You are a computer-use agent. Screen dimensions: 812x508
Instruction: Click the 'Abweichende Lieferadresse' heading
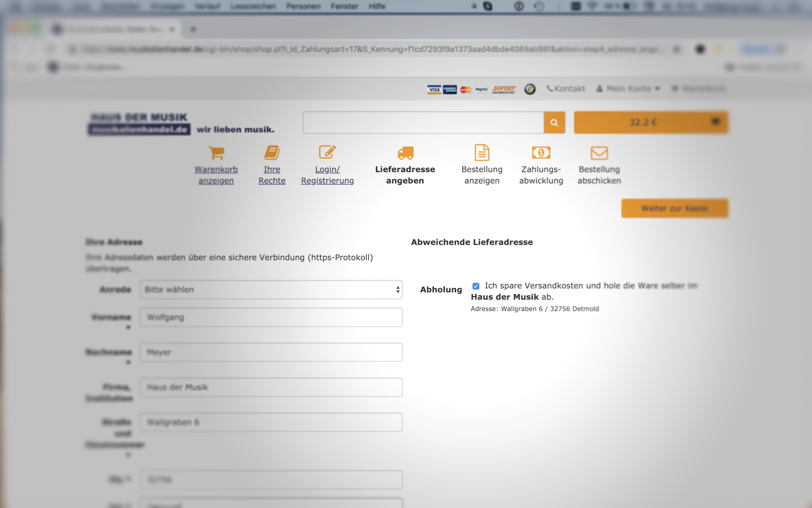472,242
